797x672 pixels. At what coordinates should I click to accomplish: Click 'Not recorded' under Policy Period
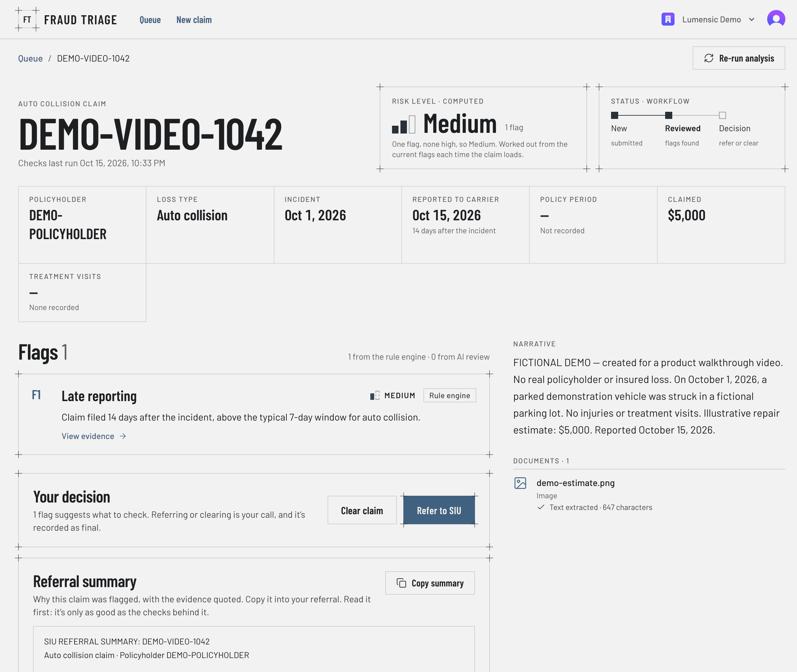click(x=562, y=231)
